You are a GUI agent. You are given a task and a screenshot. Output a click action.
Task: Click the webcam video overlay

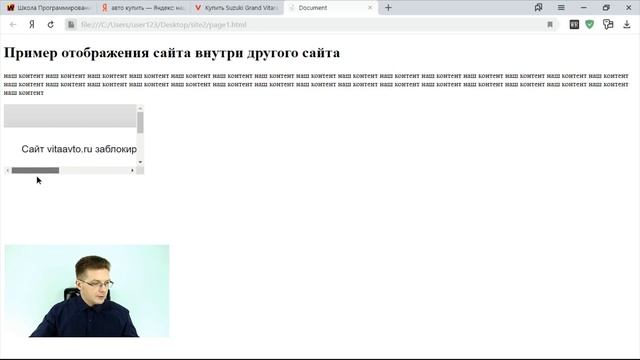[87, 291]
